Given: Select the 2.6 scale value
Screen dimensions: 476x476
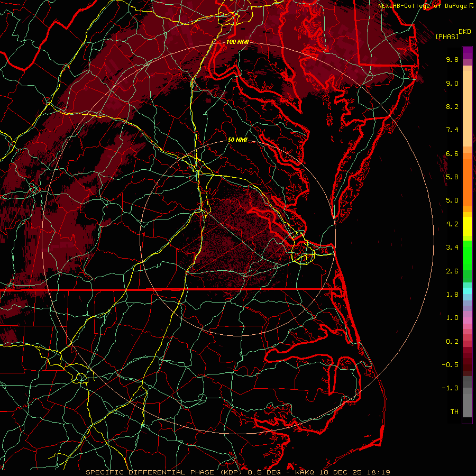Looking at the screenshot, I should (x=452, y=271).
